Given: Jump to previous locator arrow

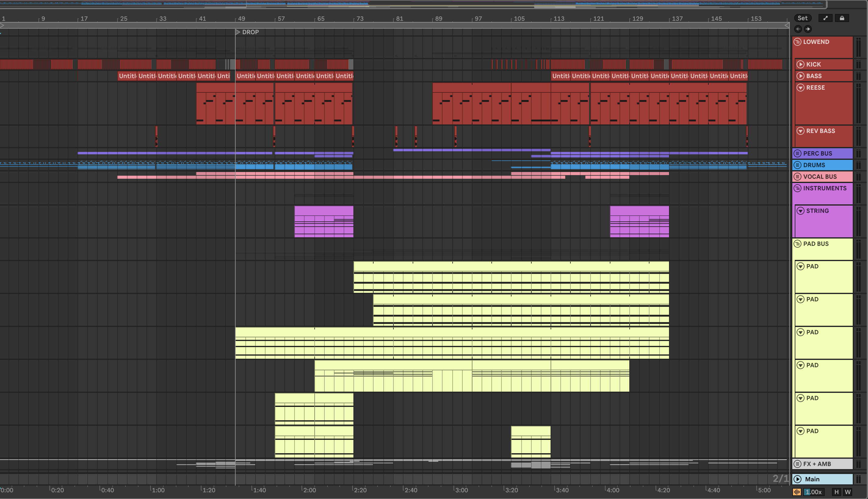Looking at the screenshot, I should click(798, 29).
